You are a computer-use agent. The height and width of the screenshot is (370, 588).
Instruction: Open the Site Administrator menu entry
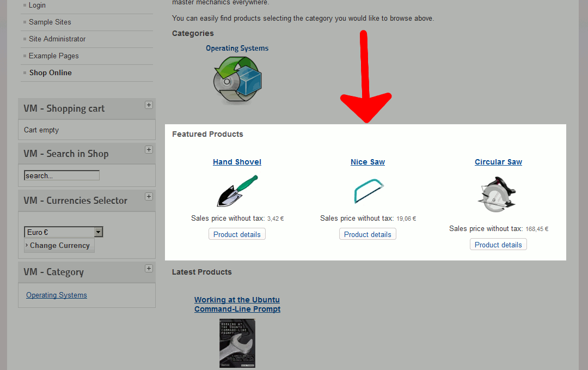[57, 39]
